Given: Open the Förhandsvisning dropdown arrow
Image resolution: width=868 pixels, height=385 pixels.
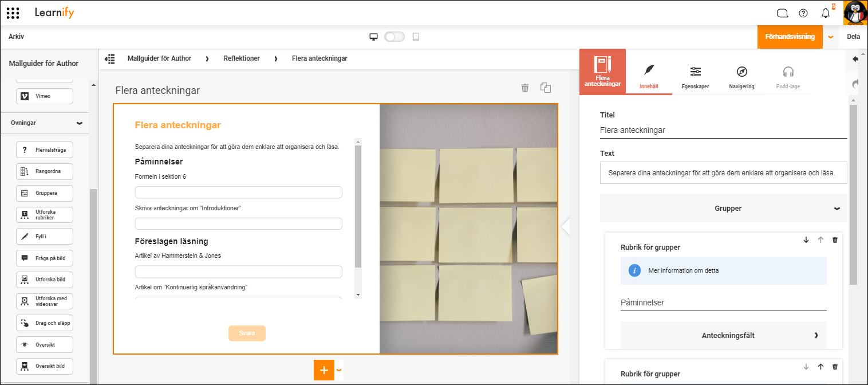Looking at the screenshot, I should (831, 37).
